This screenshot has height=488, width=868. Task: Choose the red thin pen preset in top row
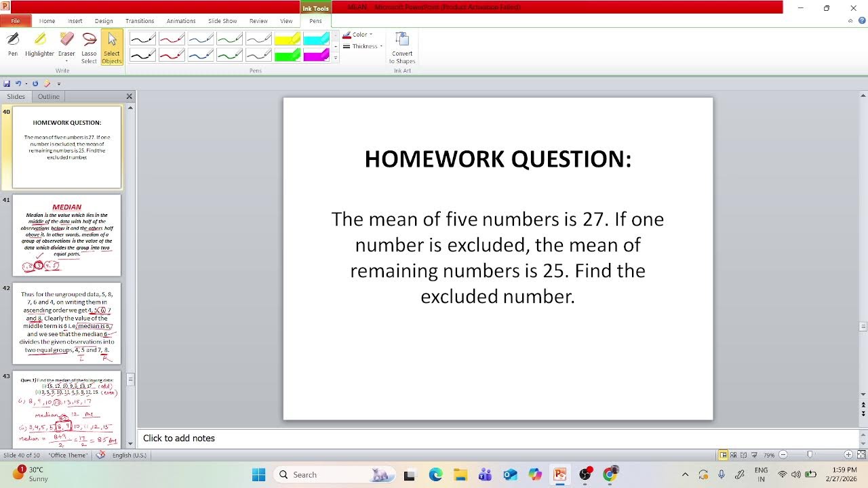tap(172, 39)
